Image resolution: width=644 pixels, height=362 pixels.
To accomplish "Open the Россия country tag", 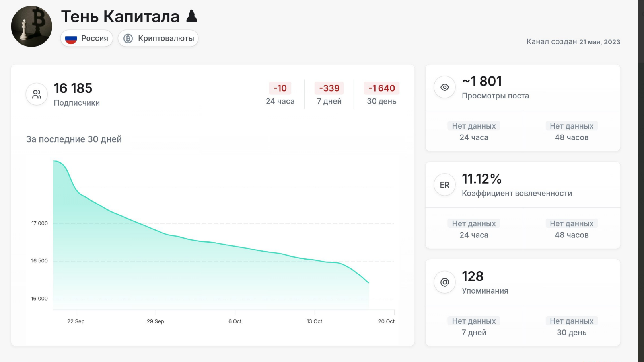I will [x=87, y=39].
